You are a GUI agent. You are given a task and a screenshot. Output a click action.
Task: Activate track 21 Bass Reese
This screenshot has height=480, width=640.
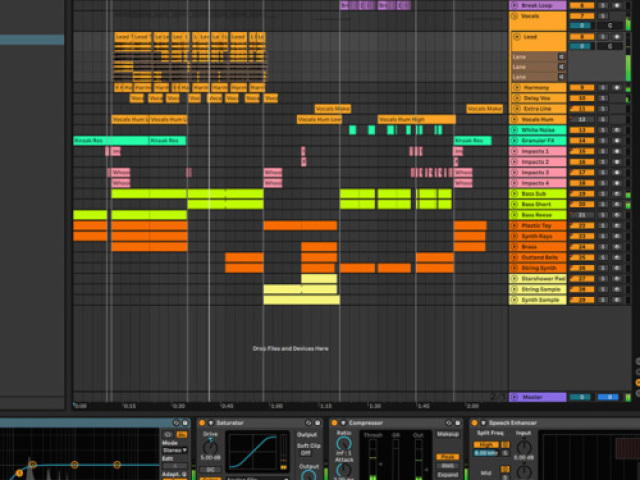click(582, 215)
